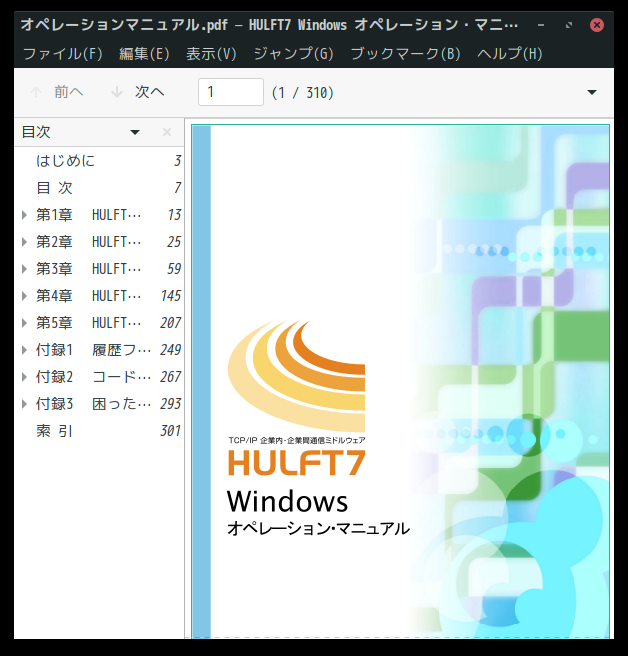This screenshot has width=628, height=656.
Task: Close the PDF viewer window
Action: tap(597, 25)
